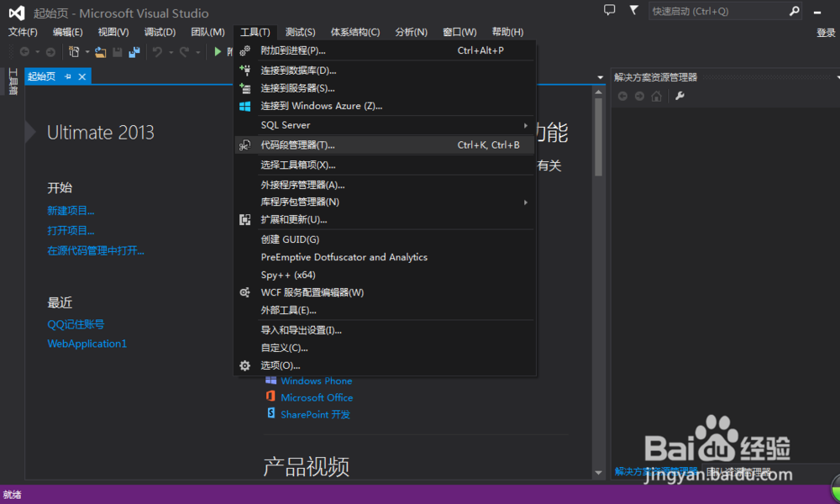840x504 pixels.
Task: Click the green Start debugging arrow
Action: click(x=218, y=52)
